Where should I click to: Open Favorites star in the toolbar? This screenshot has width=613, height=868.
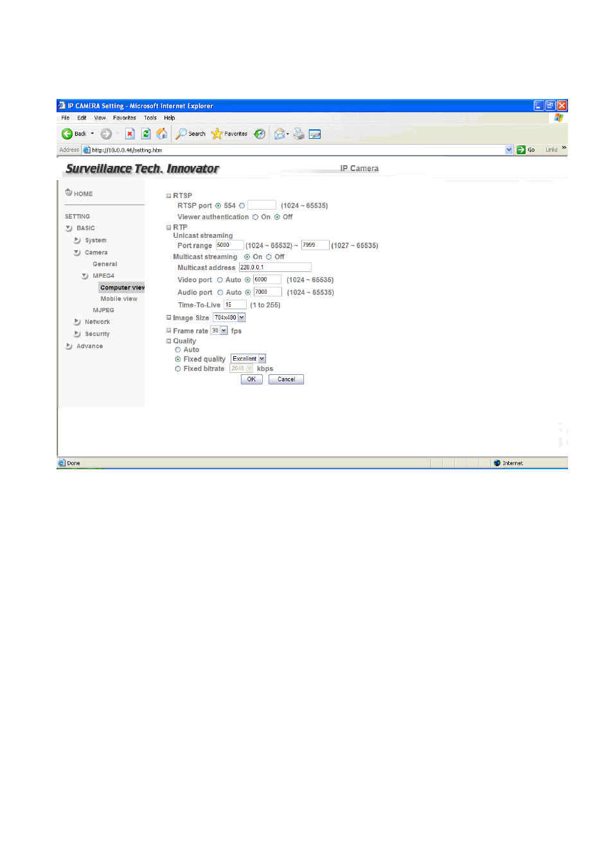point(217,134)
